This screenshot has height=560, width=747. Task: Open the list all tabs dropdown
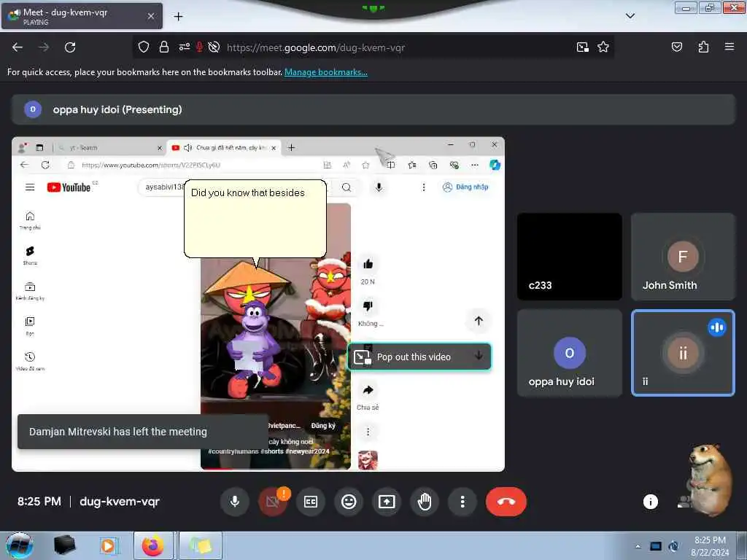pos(630,16)
